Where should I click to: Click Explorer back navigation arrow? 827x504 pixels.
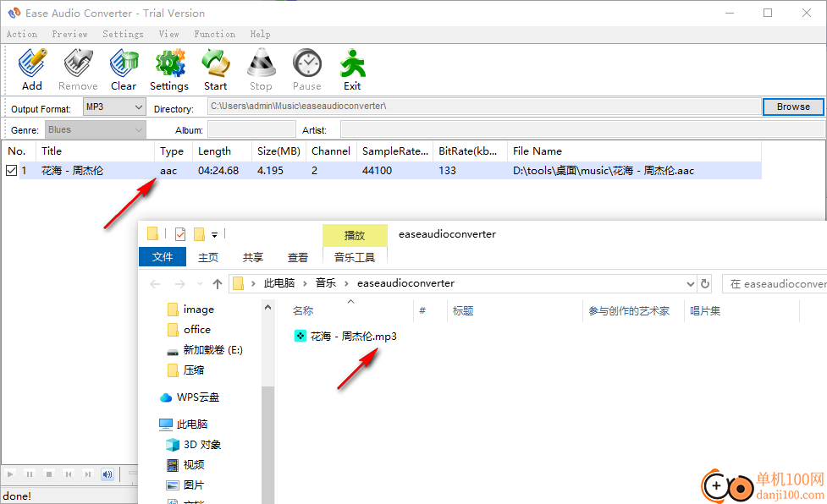tap(155, 284)
